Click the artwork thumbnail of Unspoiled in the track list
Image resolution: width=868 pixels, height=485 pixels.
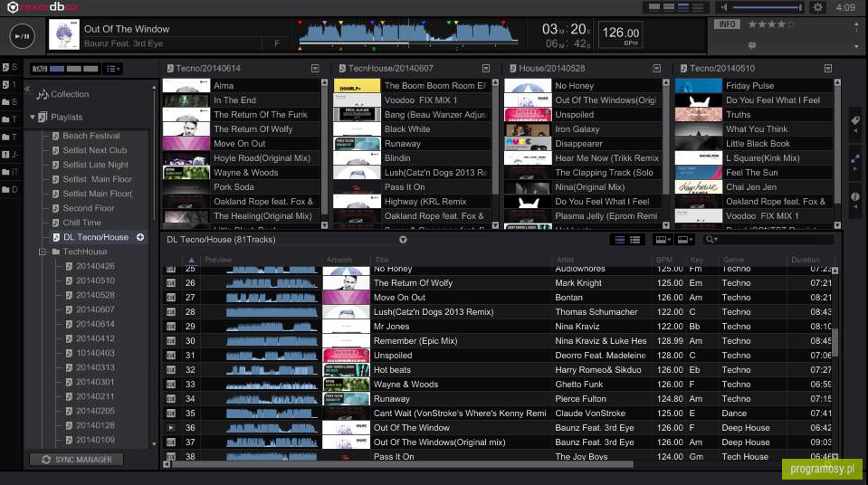[346, 356]
